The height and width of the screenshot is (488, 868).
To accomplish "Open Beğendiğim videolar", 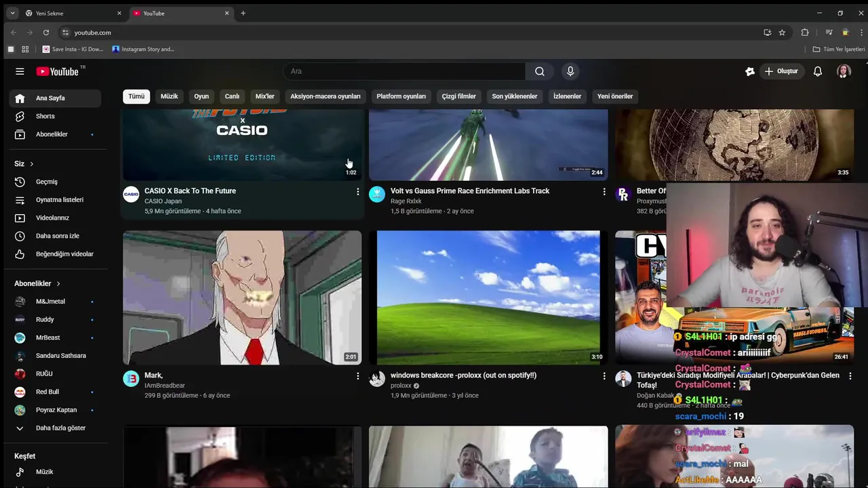I will (56, 254).
